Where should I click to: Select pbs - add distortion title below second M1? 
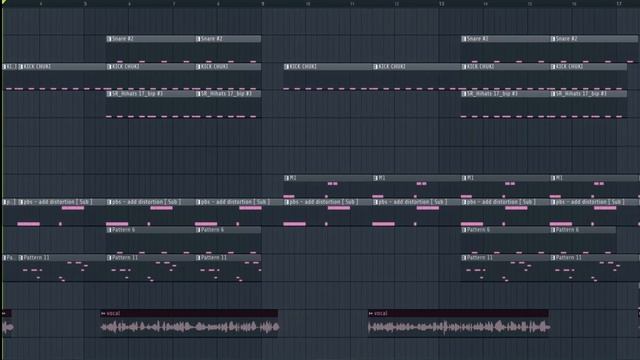(x=413, y=202)
